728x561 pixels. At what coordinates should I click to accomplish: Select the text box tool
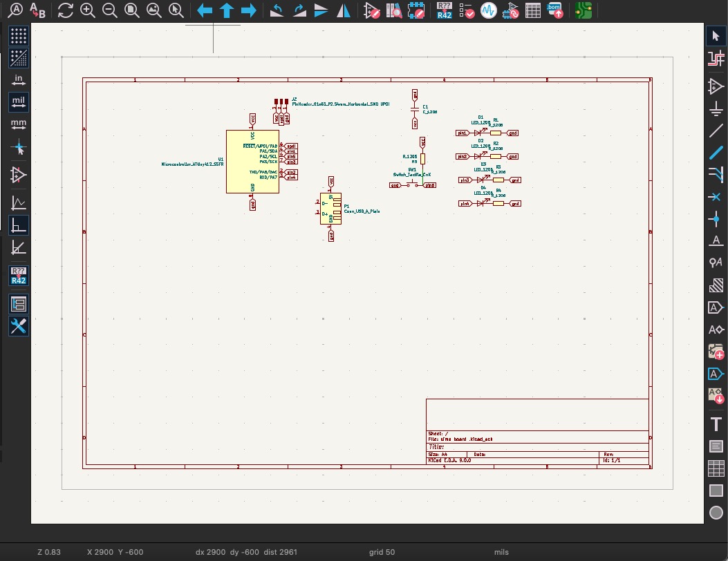(716, 446)
